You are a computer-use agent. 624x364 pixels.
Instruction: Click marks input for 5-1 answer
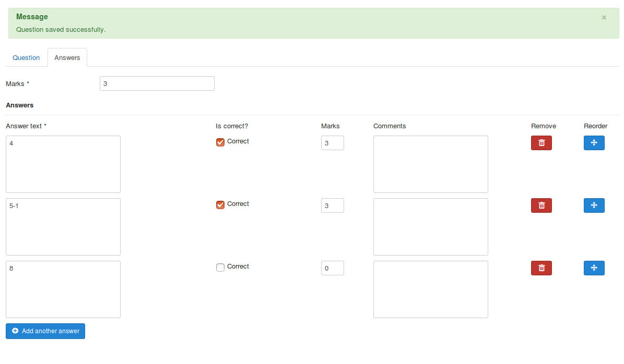click(x=332, y=205)
